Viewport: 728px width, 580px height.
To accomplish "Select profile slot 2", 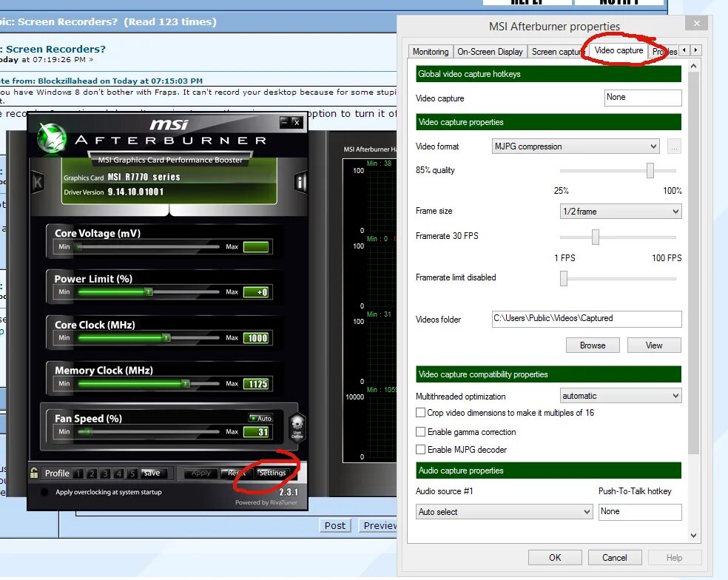I will click(x=92, y=473).
